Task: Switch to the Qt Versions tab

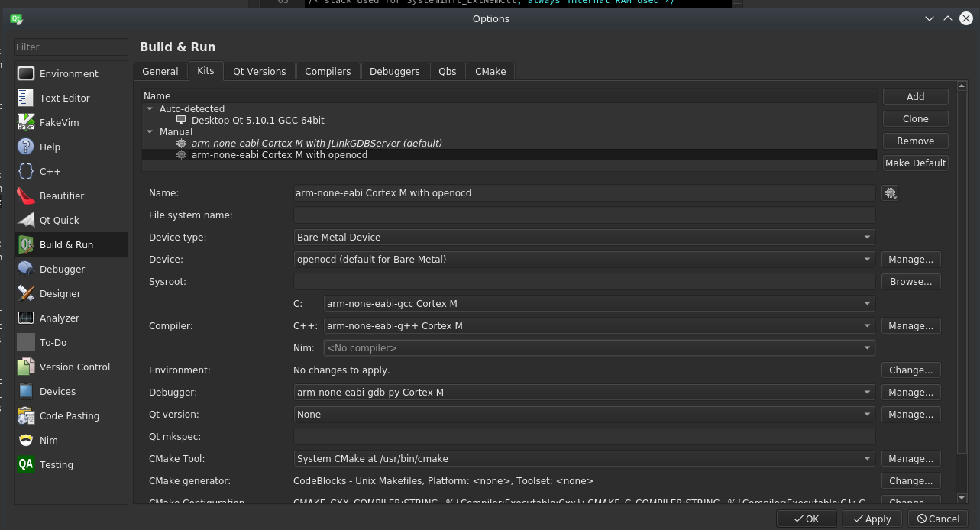Action: pos(260,71)
